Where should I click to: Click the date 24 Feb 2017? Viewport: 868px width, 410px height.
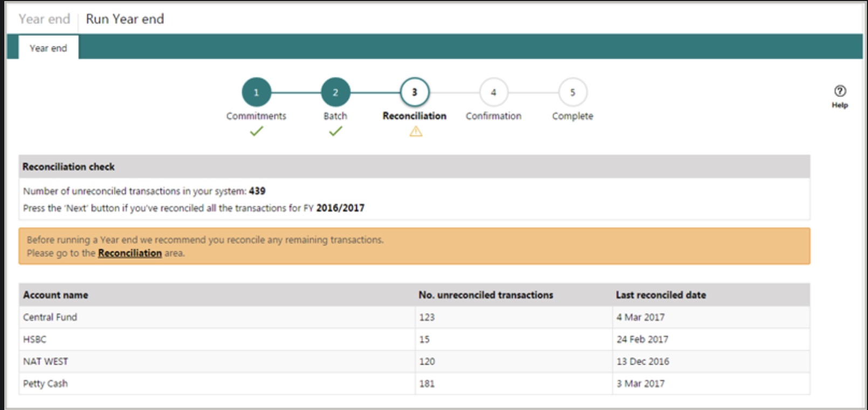[x=643, y=339]
